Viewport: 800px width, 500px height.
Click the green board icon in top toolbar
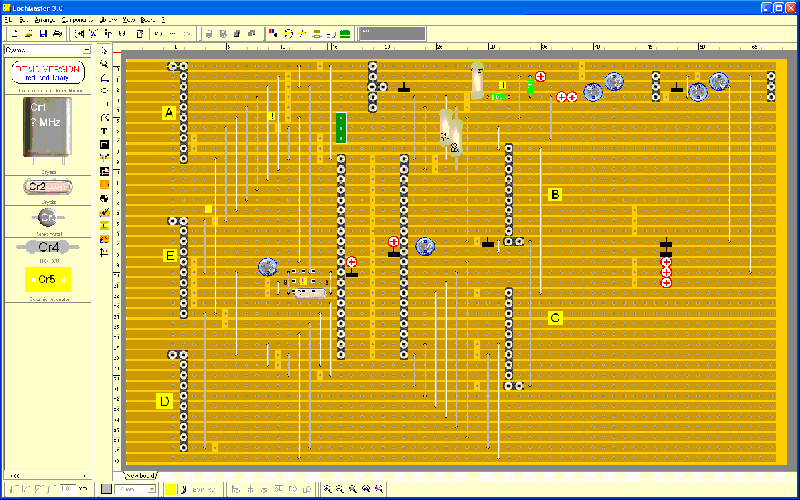coord(345,34)
